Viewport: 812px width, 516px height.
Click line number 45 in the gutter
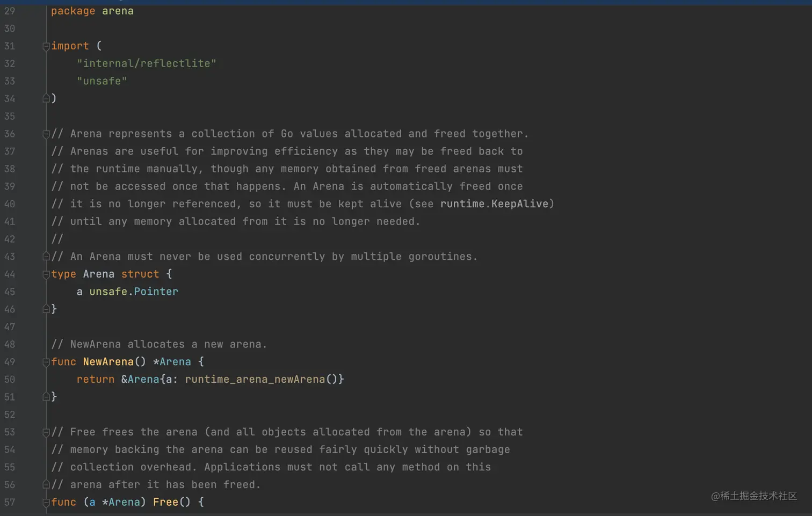pos(10,292)
